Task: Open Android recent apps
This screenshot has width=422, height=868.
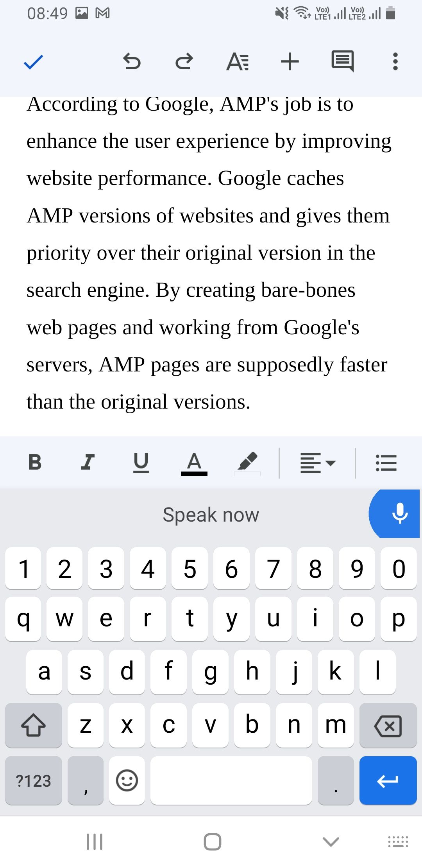Action: point(95,841)
